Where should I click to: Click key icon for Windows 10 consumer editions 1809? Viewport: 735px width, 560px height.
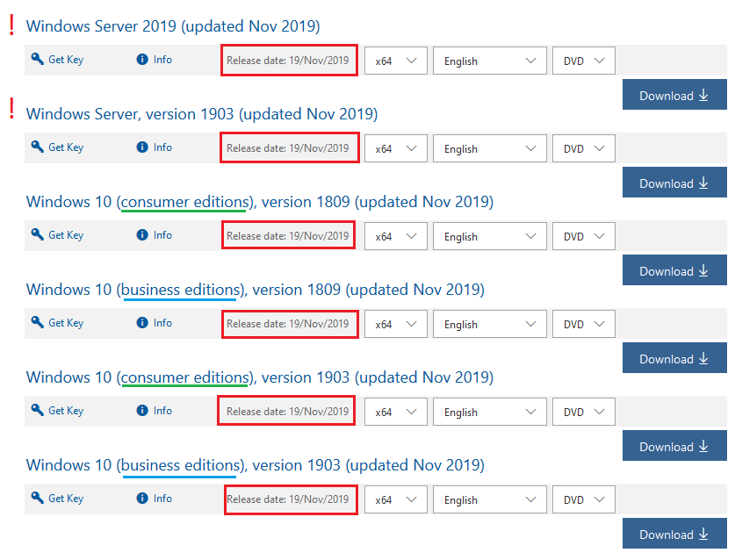click(x=37, y=234)
